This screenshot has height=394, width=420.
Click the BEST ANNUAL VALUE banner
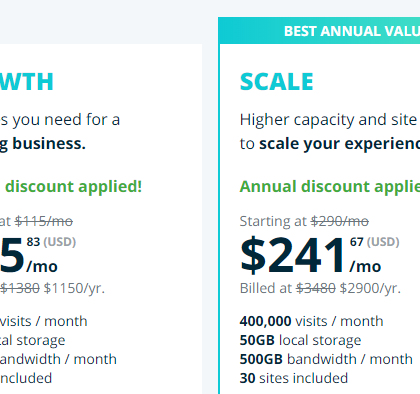[x=319, y=31]
